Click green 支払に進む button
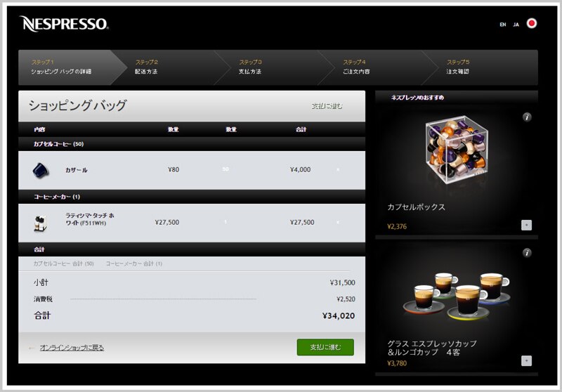Viewport: 562px width, 392px height. (x=325, y=347)
